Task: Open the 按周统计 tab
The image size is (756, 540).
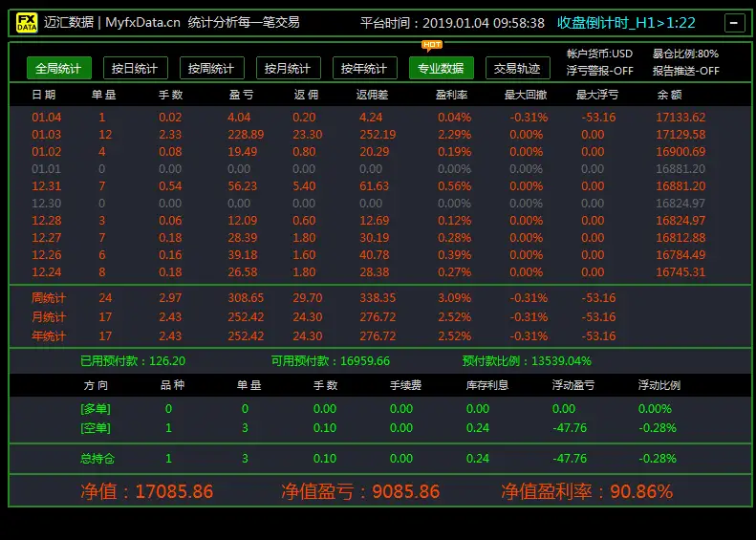Action: point(211,68)
